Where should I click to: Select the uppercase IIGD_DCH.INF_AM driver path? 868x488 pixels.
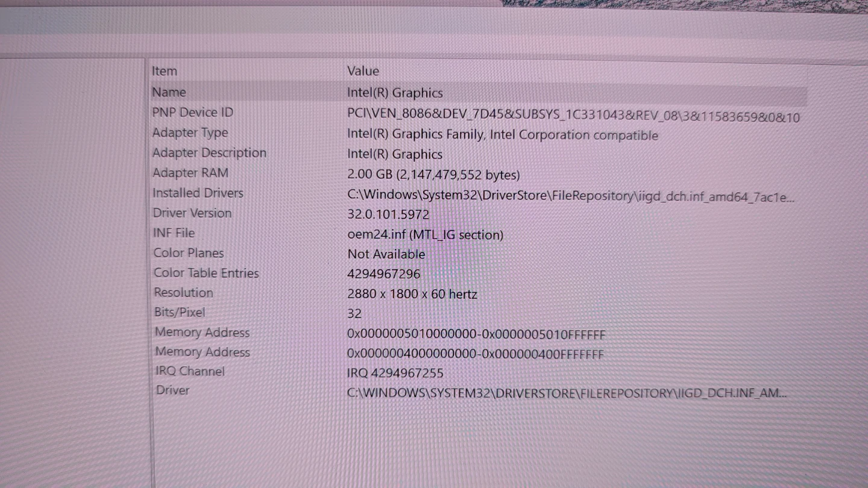pyautogui.click(x=567, y=393)
